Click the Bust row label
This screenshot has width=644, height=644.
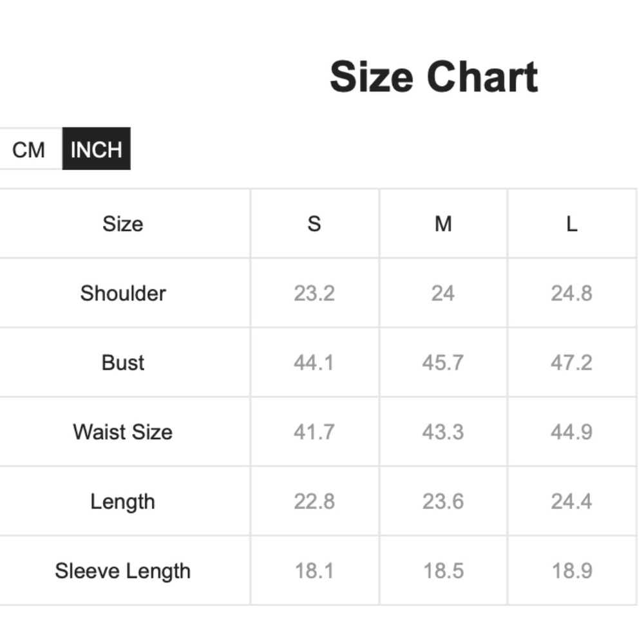tap(123, 363)
